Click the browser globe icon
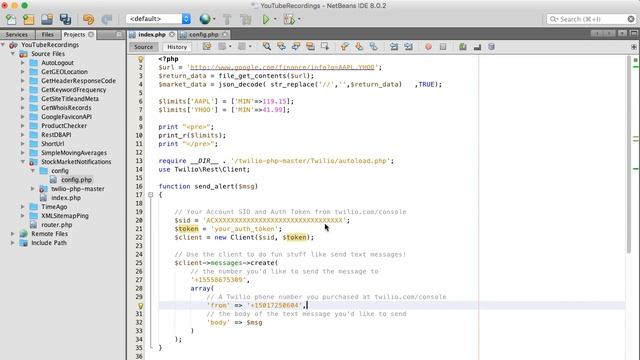This screenshot has width=640, height=360. point(205,19)
